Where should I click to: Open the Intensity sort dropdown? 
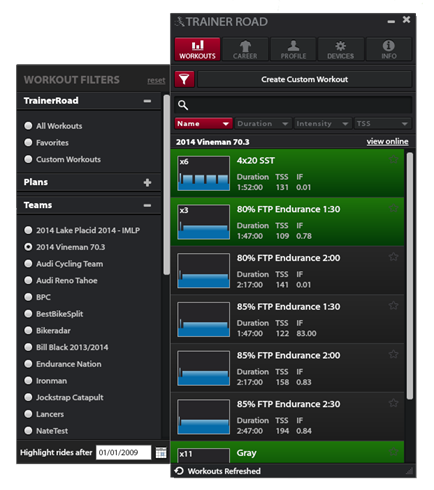(x=323, y=124)
